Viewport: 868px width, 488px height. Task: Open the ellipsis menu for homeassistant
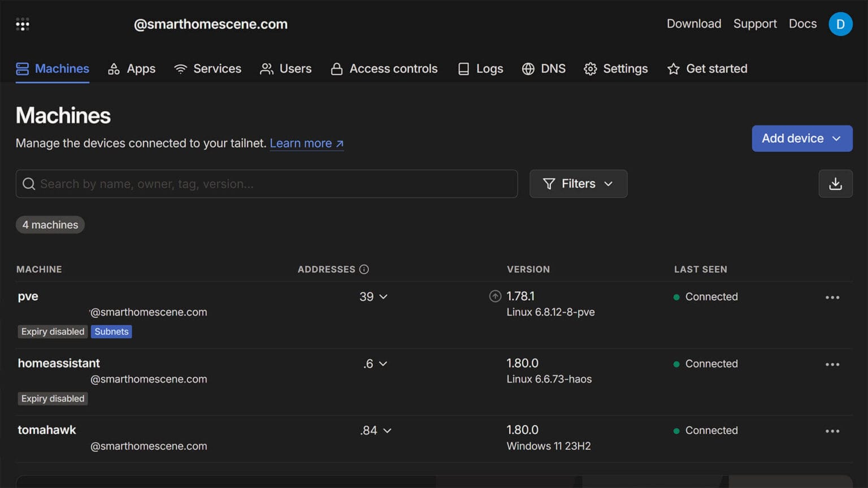click(x=832, y=364)
